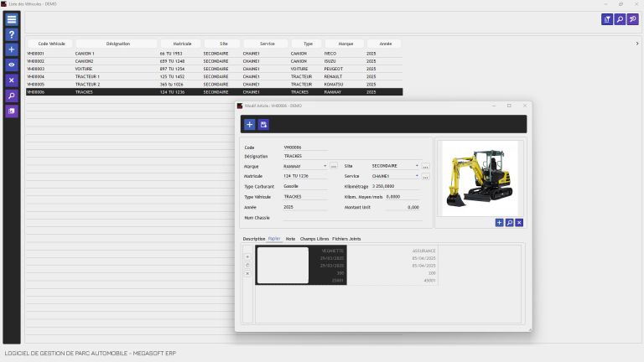This screenshot has width=644, height=362.
Task: Click the filter icon at top right
Action: 607,19
